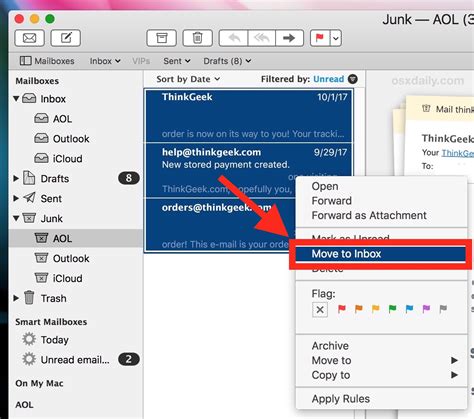Screen dimensions: 474x419
Task: Click the red Flag toolbar button
Action: 320,38
